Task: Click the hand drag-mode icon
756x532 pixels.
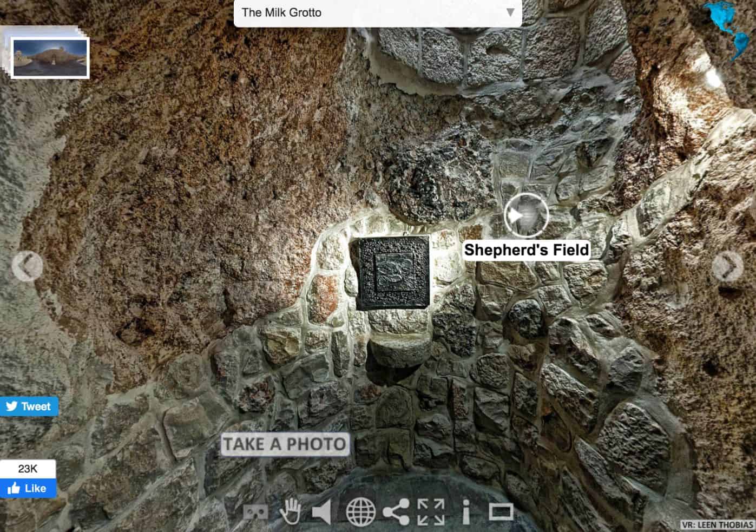Action: [x=290, y=511]
